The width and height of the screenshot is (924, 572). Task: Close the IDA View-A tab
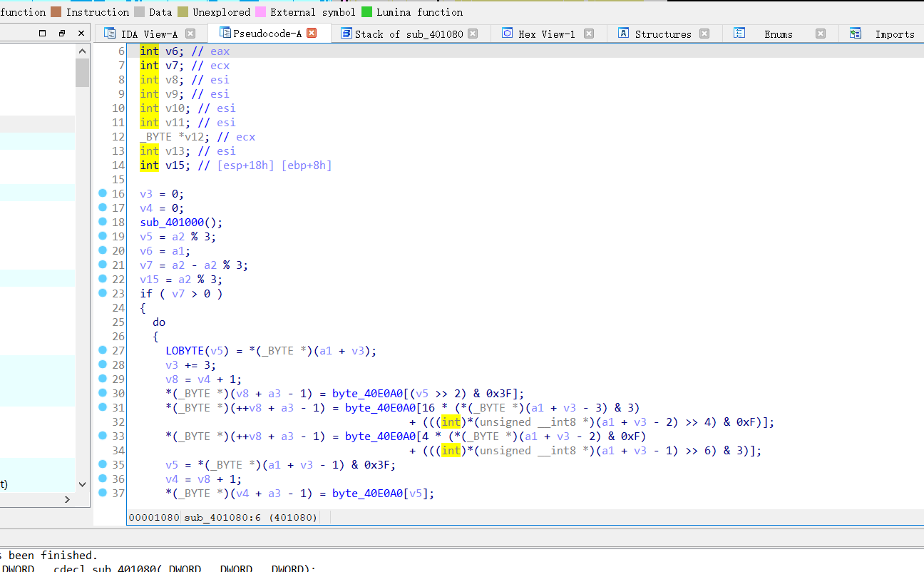tap(190, 34)
